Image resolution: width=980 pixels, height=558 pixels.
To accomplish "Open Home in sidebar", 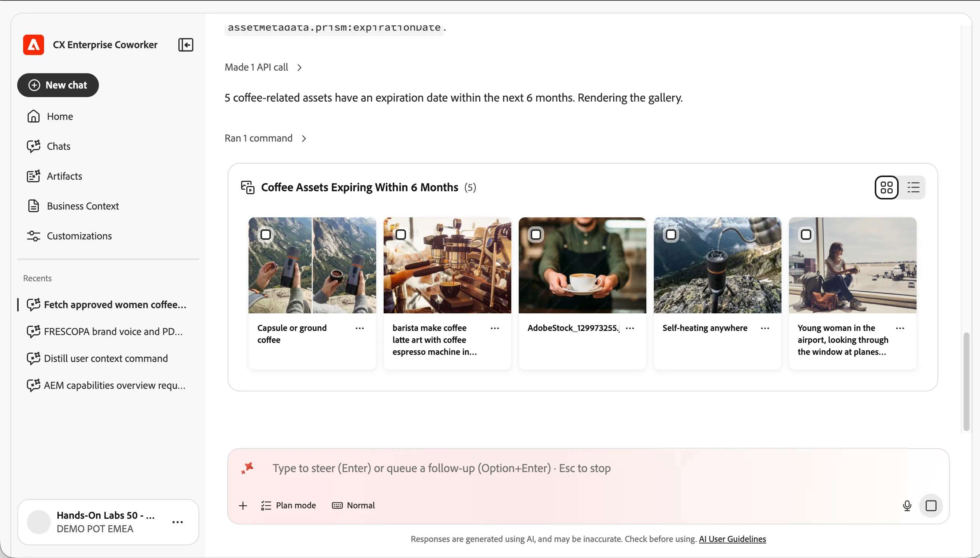I will (x=108, y=116).
